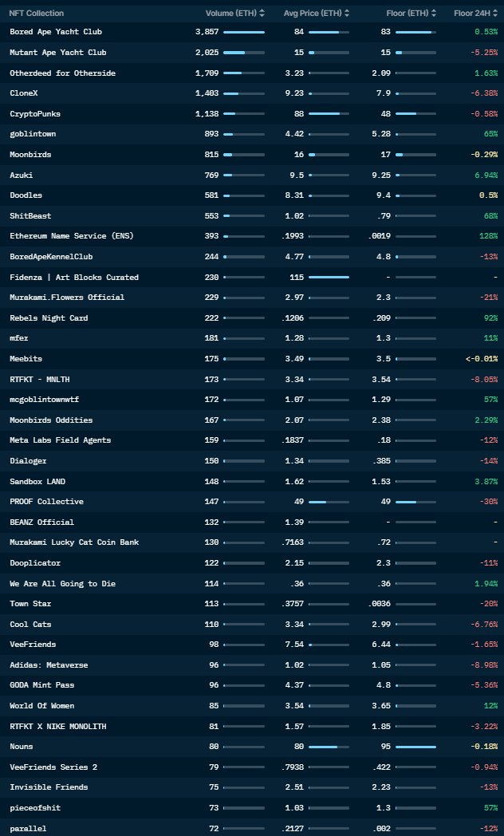Sort table by Avg Price (ETH) column
504x836 pixels.
[x=317, y=13]
